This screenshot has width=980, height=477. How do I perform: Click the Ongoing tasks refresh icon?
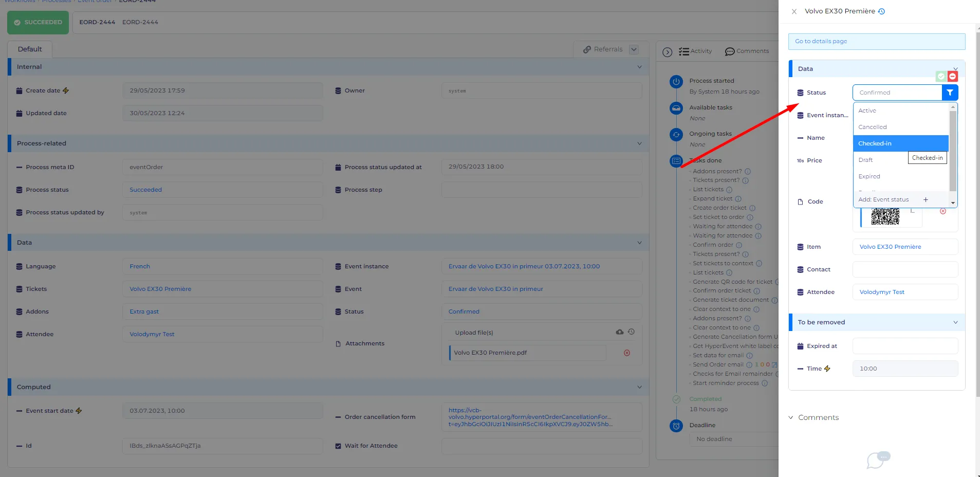pos(676,135)
